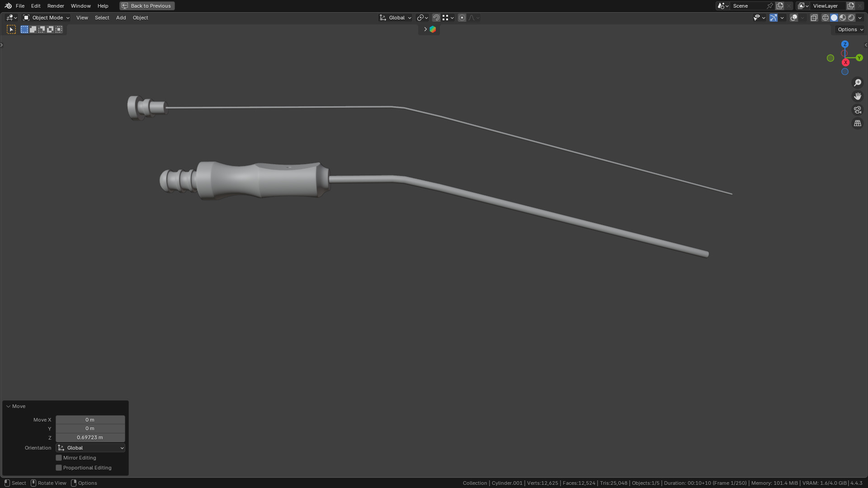Set selection mode to subtract
This screenshot has width=868, height=488.
point(42,29)
